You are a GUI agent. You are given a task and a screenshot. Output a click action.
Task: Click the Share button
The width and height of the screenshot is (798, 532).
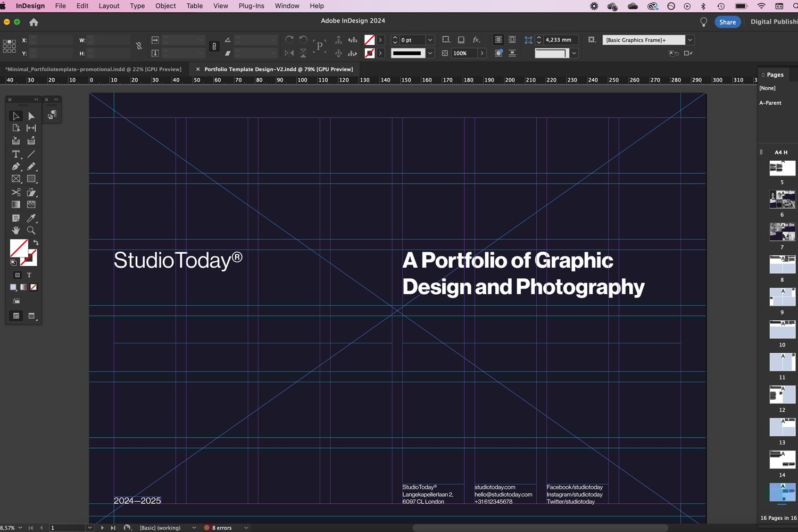(x=727, y=22)
